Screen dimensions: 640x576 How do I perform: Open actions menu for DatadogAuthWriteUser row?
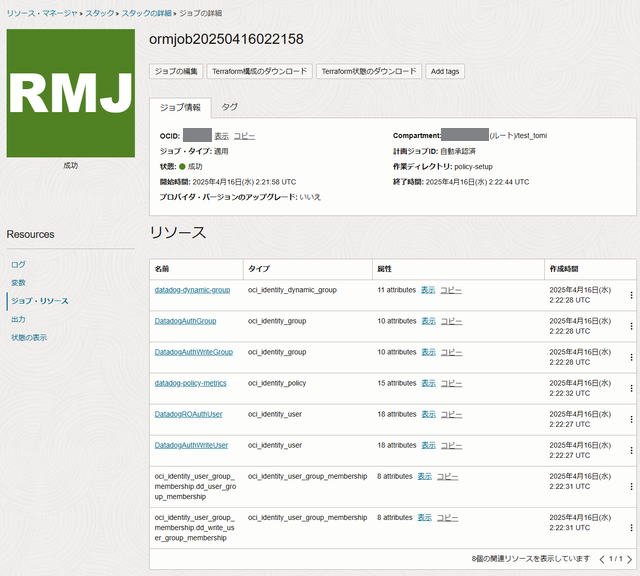[x=631, y=450]
